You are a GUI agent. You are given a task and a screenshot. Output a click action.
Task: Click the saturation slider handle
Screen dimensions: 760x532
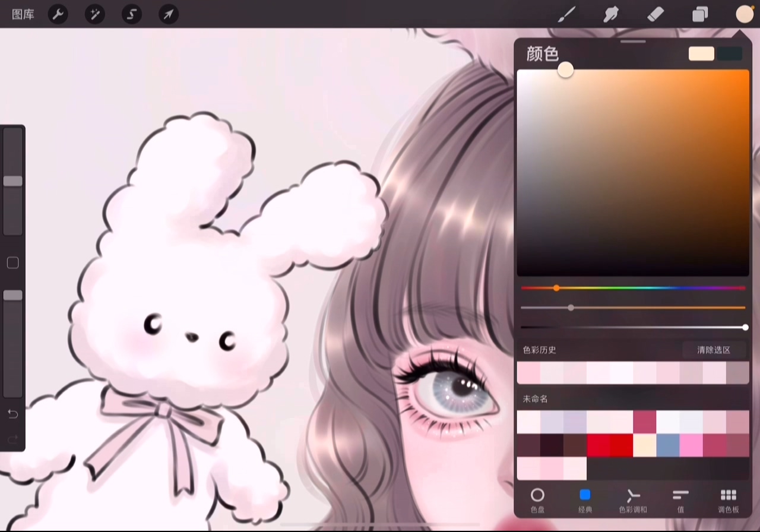point(571,308)
